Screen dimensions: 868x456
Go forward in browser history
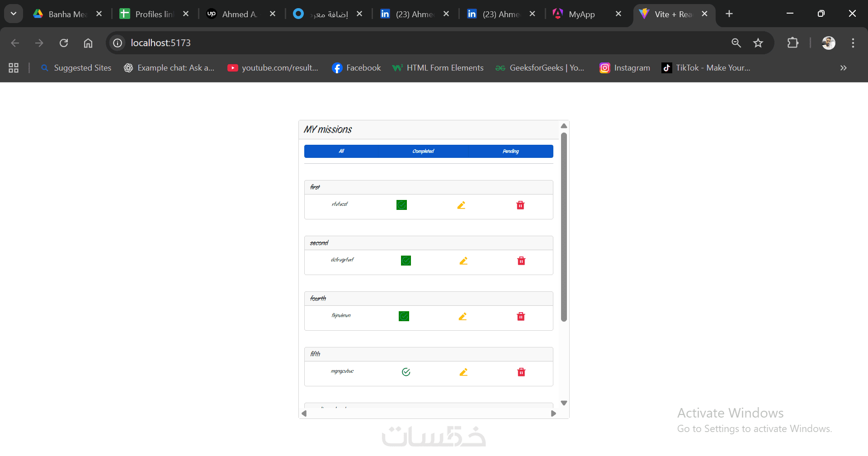coord(39,43)
